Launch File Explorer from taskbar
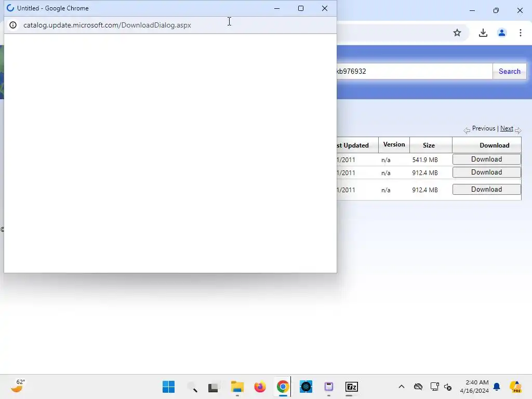This screenshot has height=399, width=532. click(237, 387)
